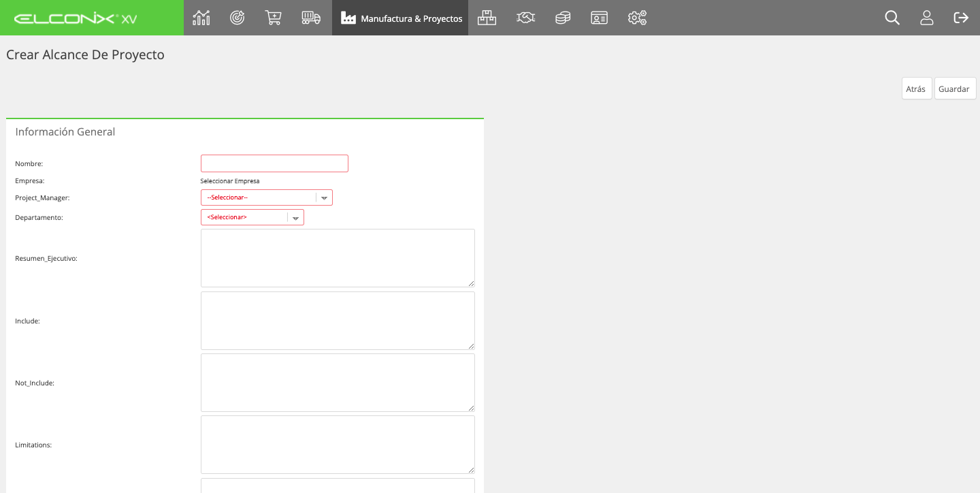Viewport: 980px width, 493px height.
Task: Open the user profile icon
Action: point(927,18)
